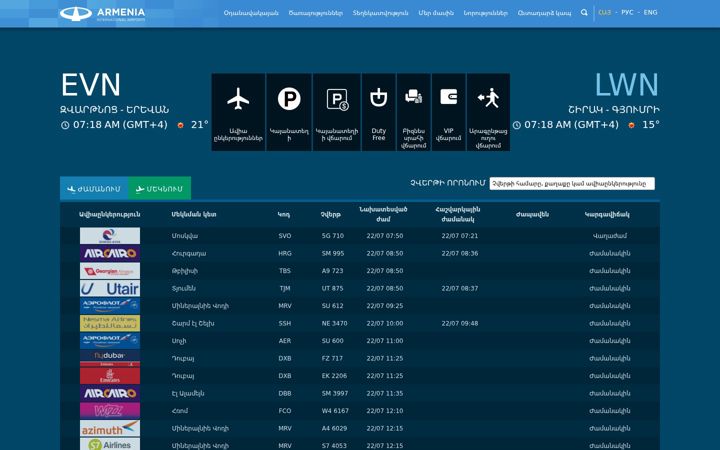Image resolution: width=720 pixels, height=450 pixels.
Task: Select the LWN airport heading
Action: (627, 85)
